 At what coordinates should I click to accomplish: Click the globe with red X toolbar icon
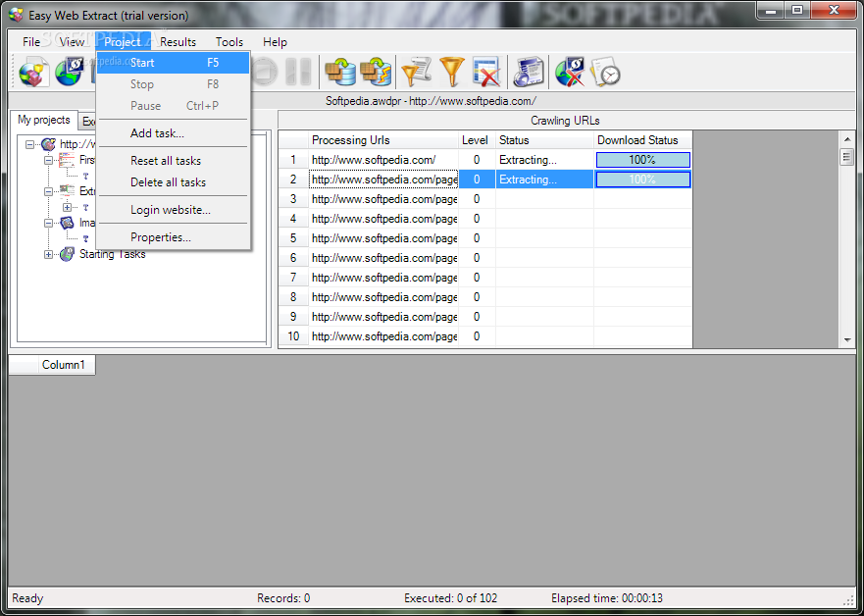pos(569,73)
